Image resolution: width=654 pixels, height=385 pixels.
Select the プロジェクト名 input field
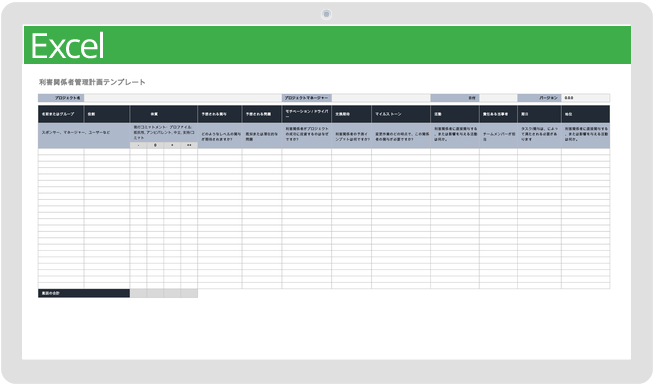point(183,98)
